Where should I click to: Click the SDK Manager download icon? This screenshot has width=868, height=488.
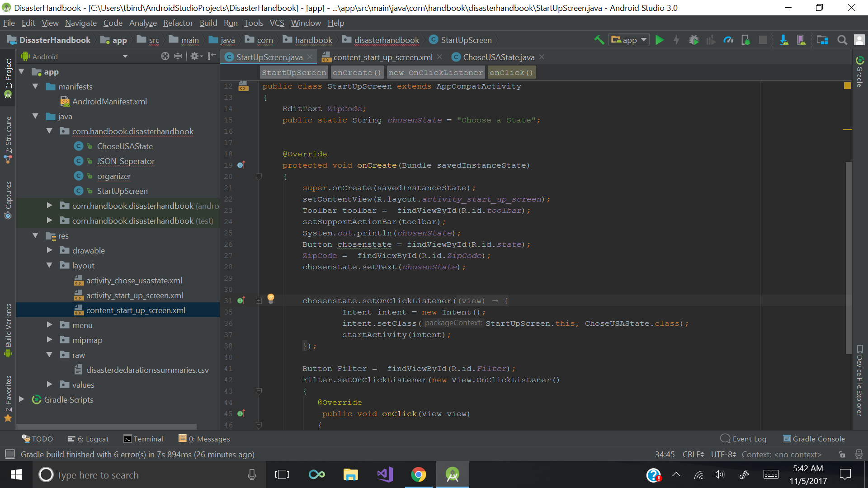784,40
